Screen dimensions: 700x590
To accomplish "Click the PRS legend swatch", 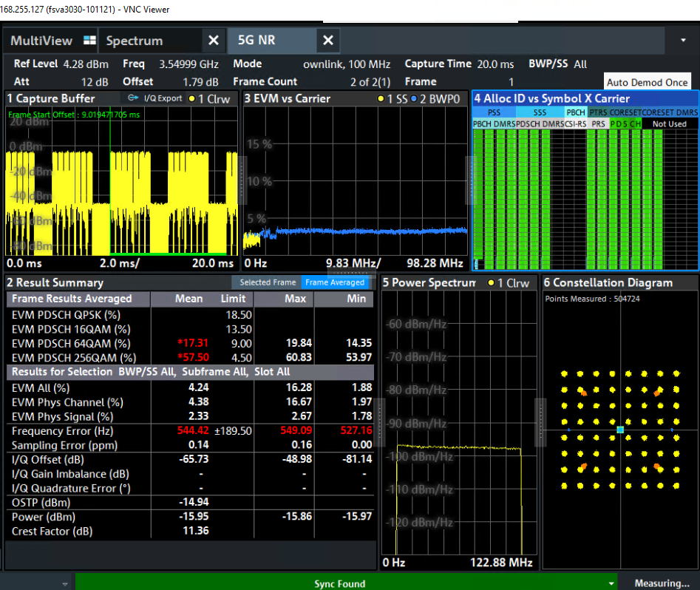I will [598, 124].
